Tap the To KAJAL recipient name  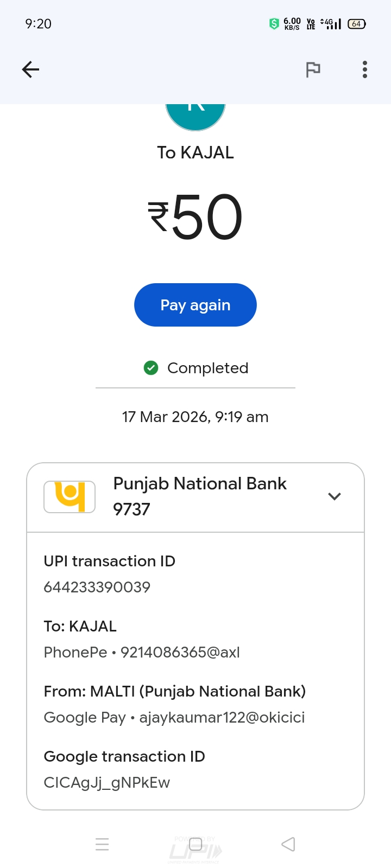click(x=195, y=152)
